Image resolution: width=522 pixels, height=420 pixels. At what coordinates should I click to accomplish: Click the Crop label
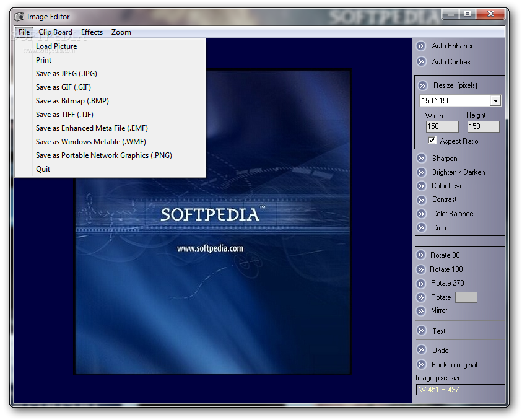tap(439, 228)
